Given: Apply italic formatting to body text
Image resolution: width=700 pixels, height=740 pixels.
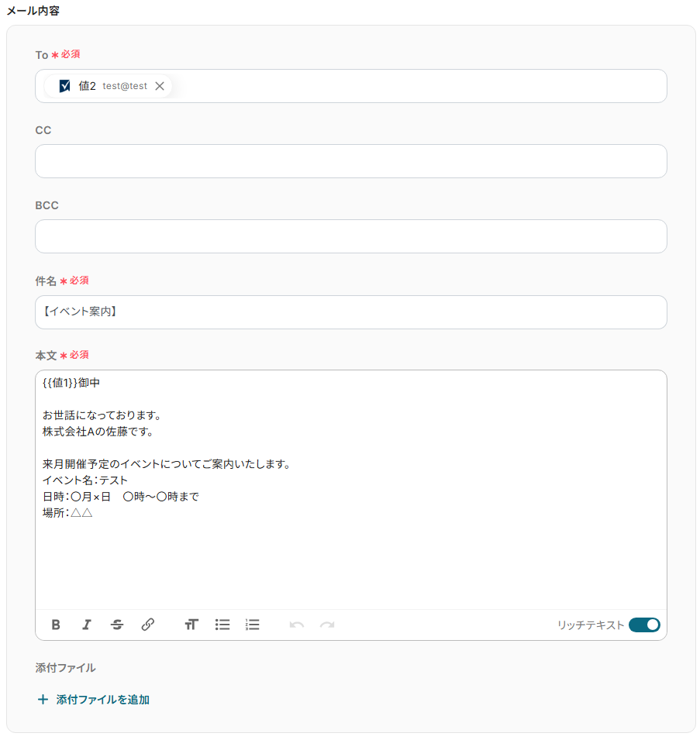Looking at the screenshot, I should tap(86, 625).
